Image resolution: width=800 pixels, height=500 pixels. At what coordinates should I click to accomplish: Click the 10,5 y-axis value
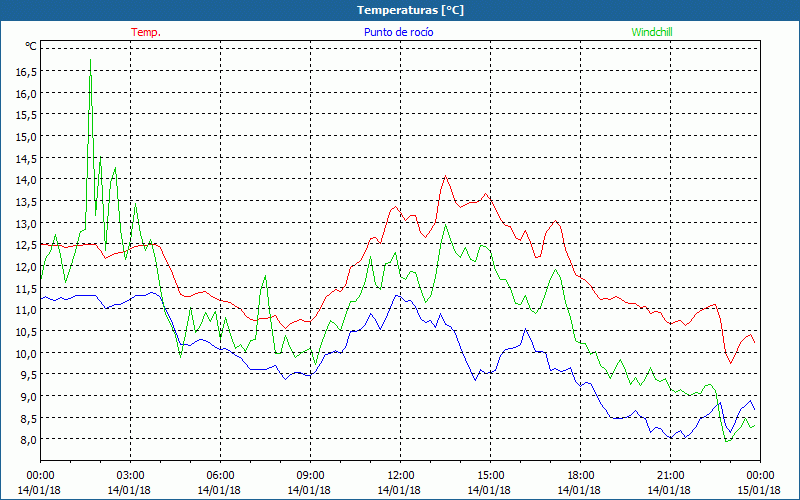coord(27,332)
